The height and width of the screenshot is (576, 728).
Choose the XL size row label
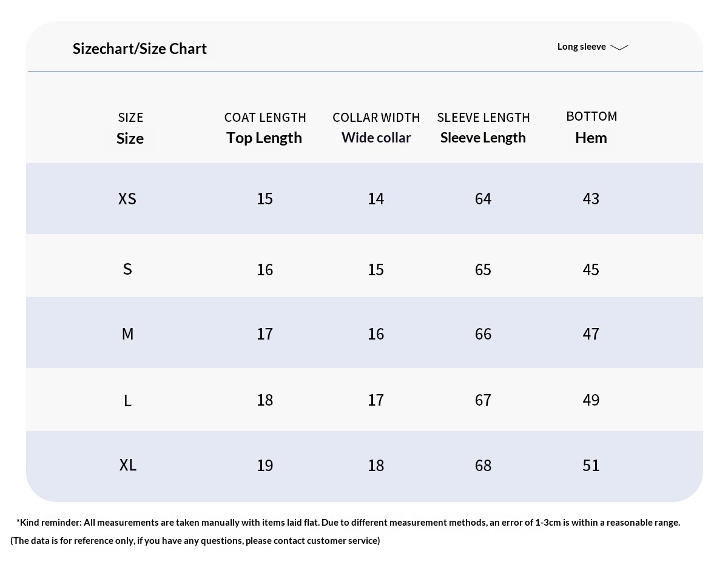click(128, 465)
